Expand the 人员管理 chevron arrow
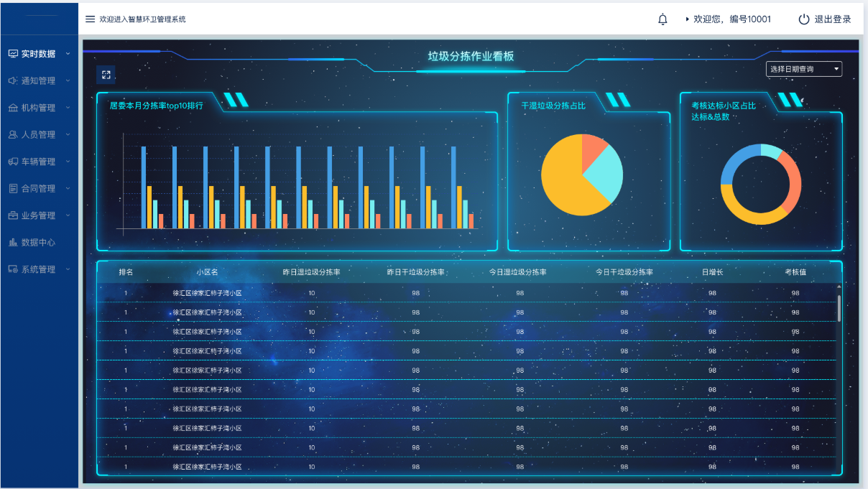 pos(68,134)
